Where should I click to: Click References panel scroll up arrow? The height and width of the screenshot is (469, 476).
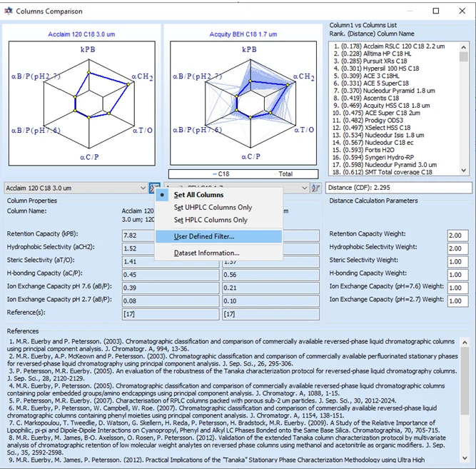pyautogui.click(x=465, y=343)
